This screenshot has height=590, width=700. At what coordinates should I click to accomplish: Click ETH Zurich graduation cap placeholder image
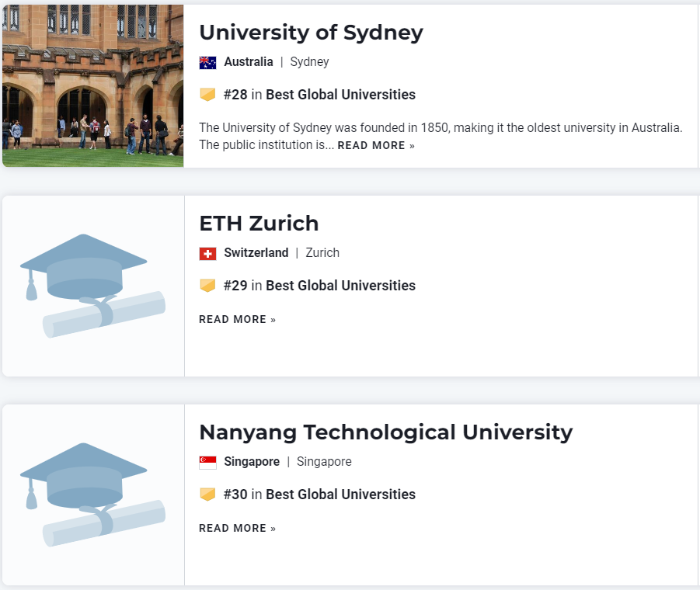(x=93, y=286)
